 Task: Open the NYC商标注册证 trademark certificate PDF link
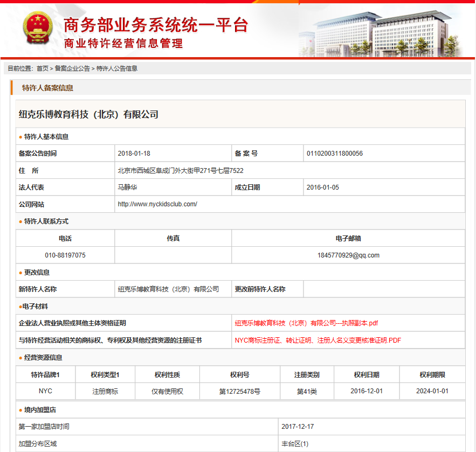point(318,340)
